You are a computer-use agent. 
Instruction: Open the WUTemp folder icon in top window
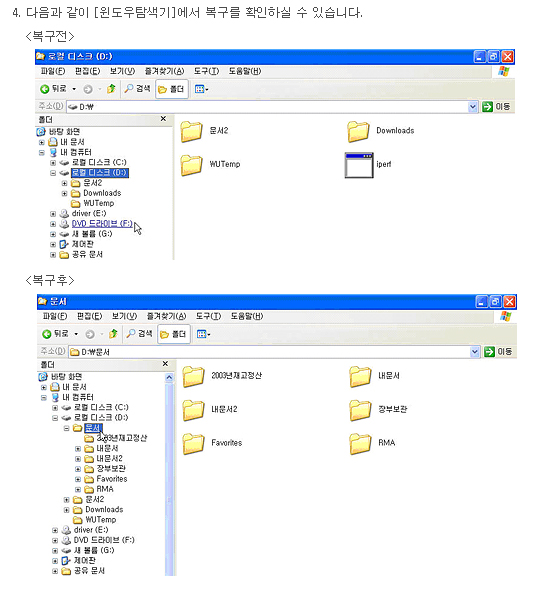[x=191, y=165]
